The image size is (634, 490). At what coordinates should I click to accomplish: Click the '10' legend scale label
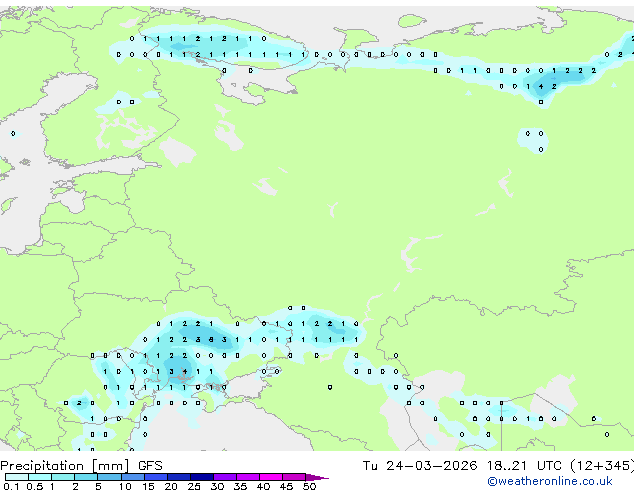[125, 486]
